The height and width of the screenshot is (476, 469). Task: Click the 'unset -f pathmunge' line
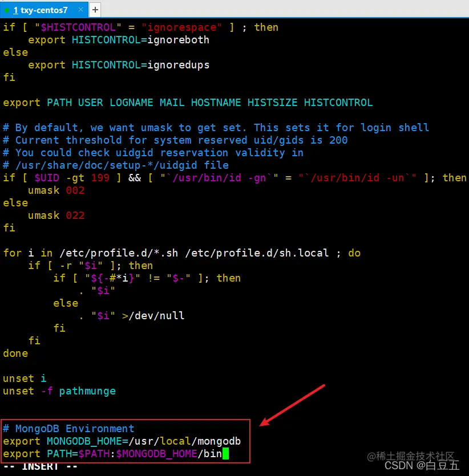[x=59, y=391]
